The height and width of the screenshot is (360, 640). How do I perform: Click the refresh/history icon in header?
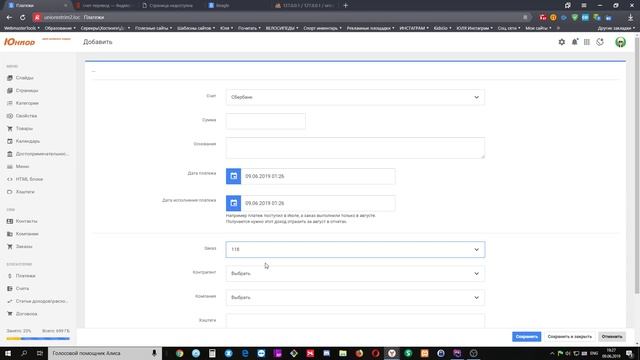tap(600, 42)
